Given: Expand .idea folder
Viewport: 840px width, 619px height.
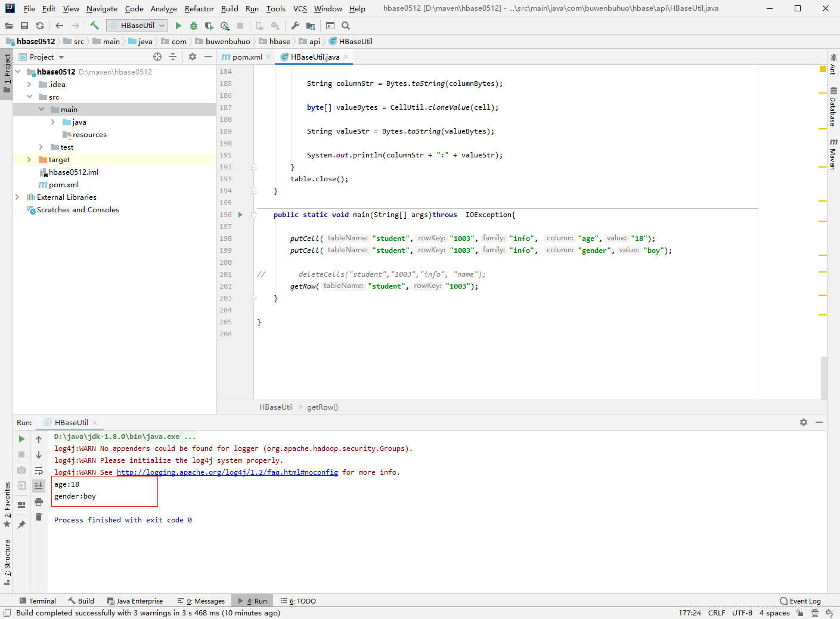Looking at the screenshot, I should pos(29,85).
